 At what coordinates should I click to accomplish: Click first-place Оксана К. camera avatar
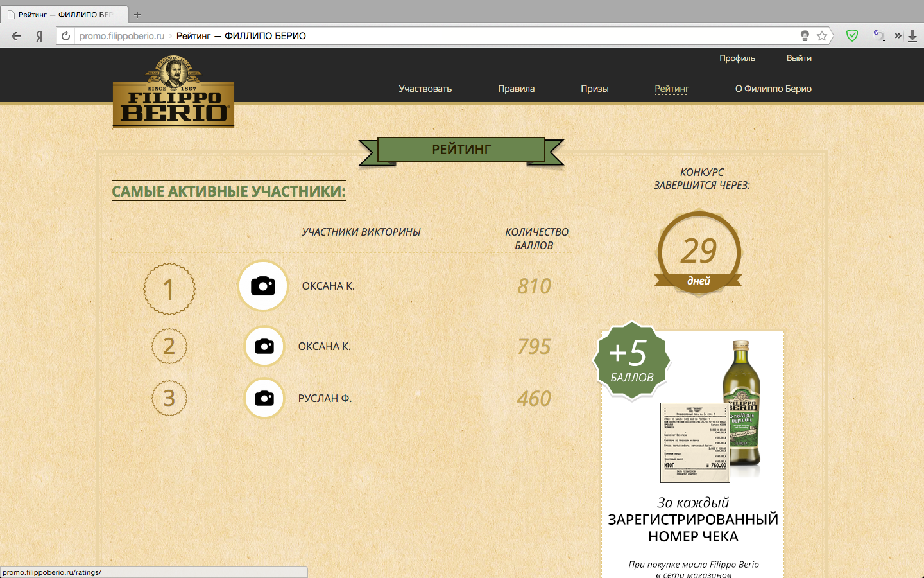pos(263,286)
